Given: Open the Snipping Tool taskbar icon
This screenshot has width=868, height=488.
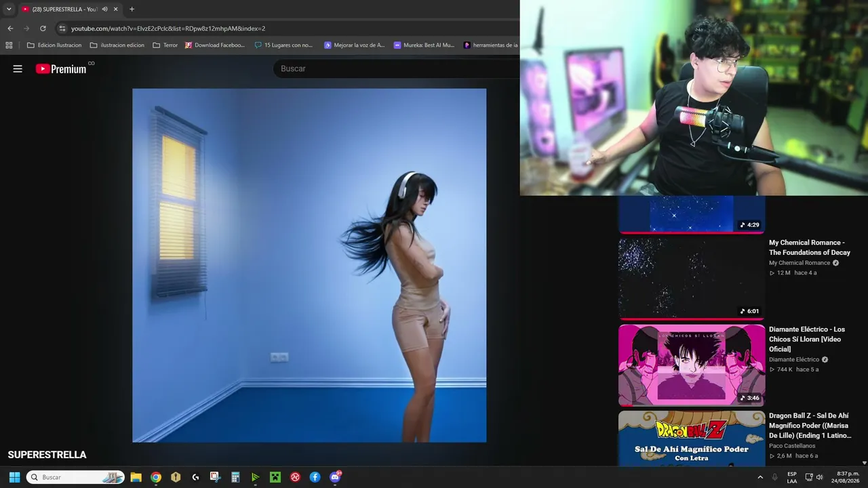Looking at the screenshot, I should (x=215, y=477).
